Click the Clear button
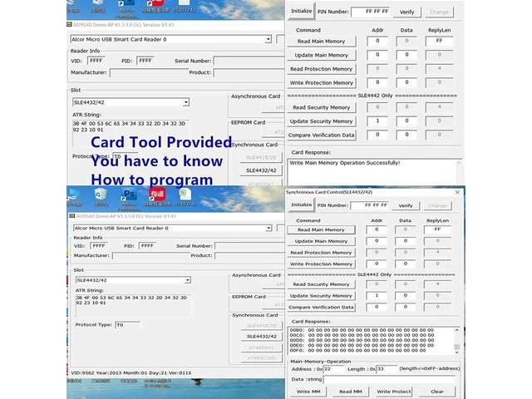Screen dimensions: 532x399 tap(437, 392)
